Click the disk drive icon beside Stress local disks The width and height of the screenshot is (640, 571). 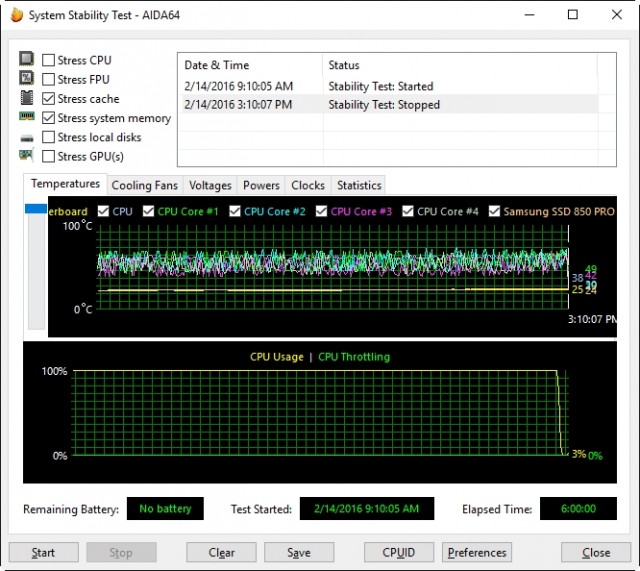pyautogui.click(x=27, y=137)
